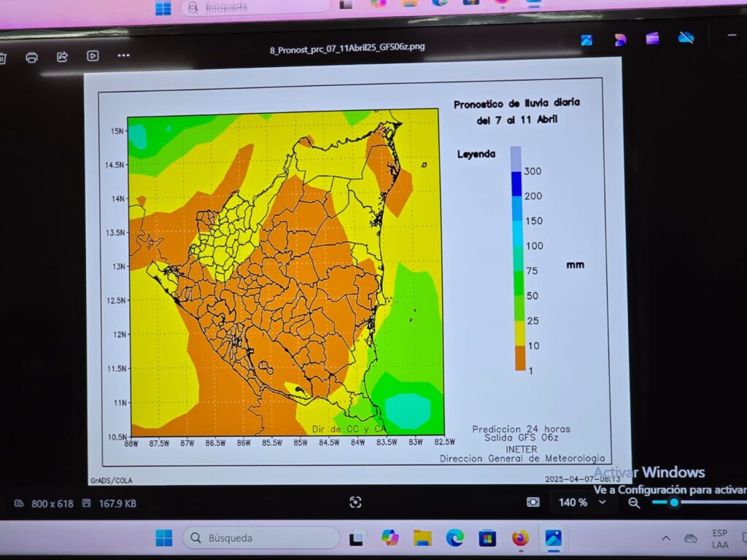Open Windows Start menu button
The height and width of the screenshot is (560, 747).
point(164,538)
